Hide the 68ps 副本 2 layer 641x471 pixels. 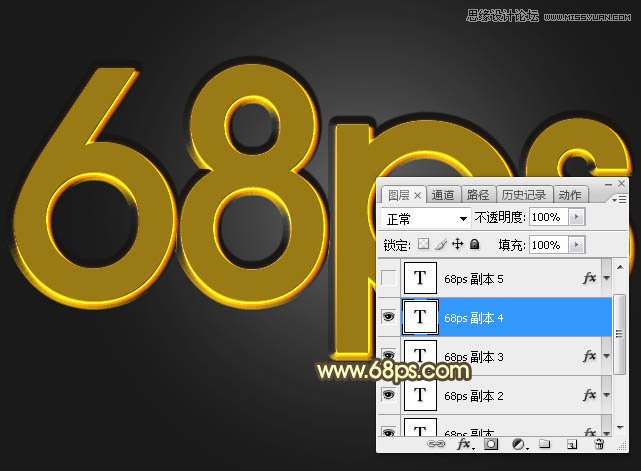pyautogui.click(x=389, y=395)
